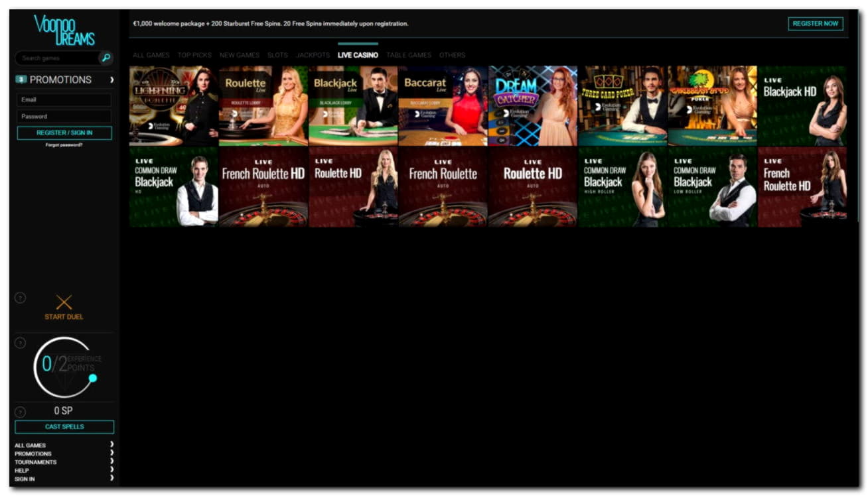The image size is (868, 496).
Task: Click the Register Now button
Action: click(816, 24)
